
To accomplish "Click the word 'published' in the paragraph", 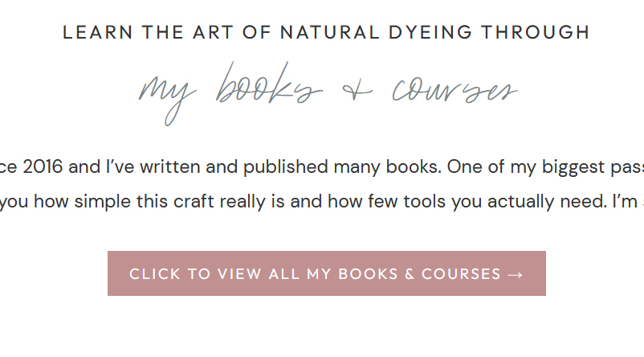I will coord(286,167).
